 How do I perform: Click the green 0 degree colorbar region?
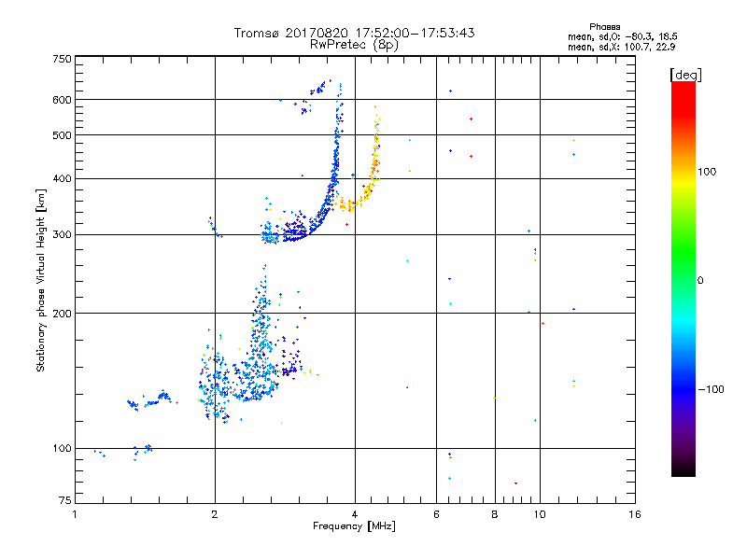684,280
